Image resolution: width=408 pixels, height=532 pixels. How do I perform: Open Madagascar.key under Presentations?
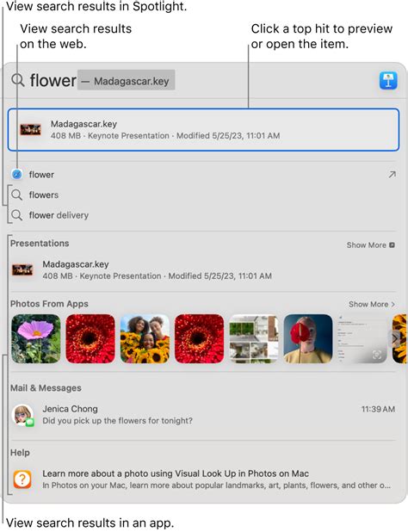tap(203, 270)
